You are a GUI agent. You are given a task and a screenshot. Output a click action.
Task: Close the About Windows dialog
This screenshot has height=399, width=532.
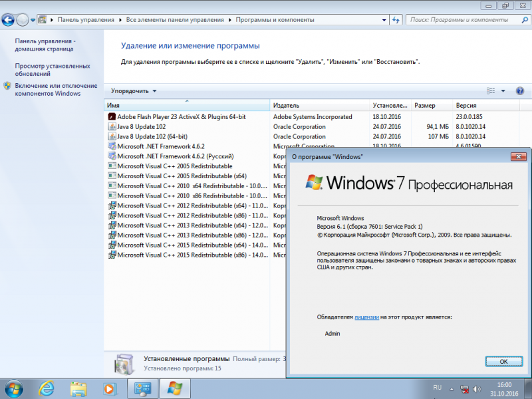click(519, 156)
